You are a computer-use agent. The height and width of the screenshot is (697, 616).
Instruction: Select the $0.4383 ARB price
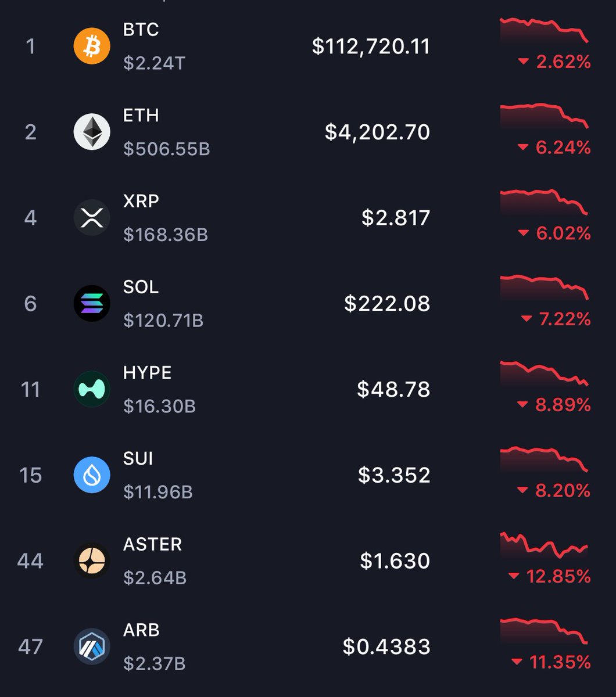pyautogui.click(x=386, y=646)
